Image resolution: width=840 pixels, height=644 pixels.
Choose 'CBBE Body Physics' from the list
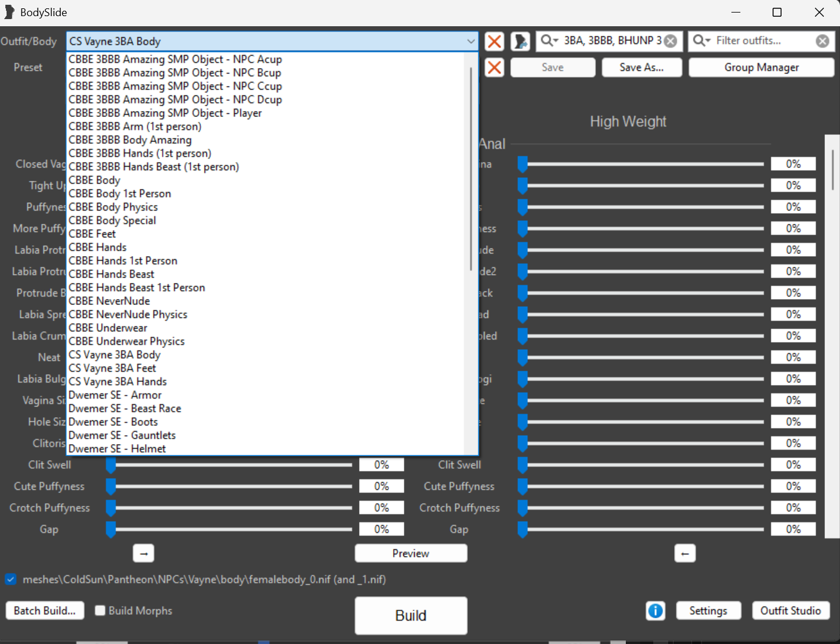(x=113, y=207)
